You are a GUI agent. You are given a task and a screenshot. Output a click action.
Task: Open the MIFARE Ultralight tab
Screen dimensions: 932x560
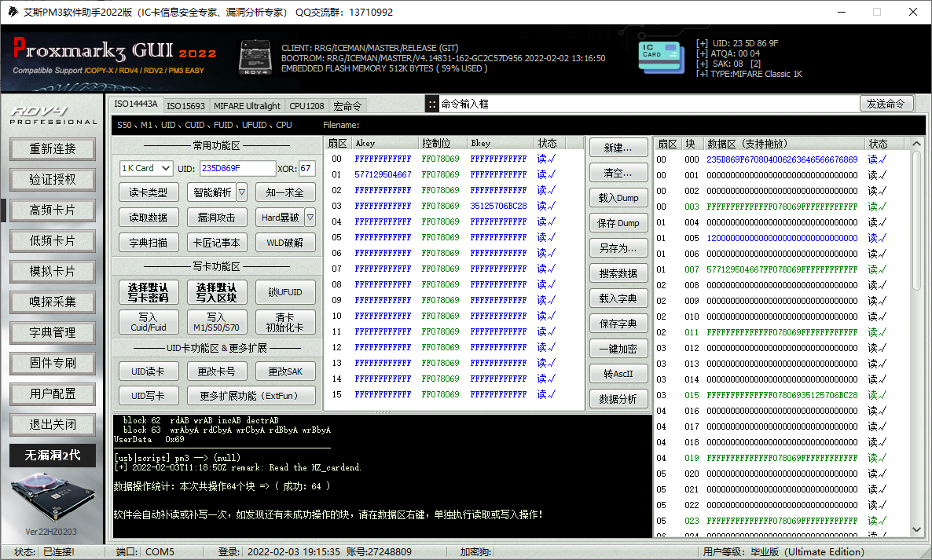coord(247,106)
